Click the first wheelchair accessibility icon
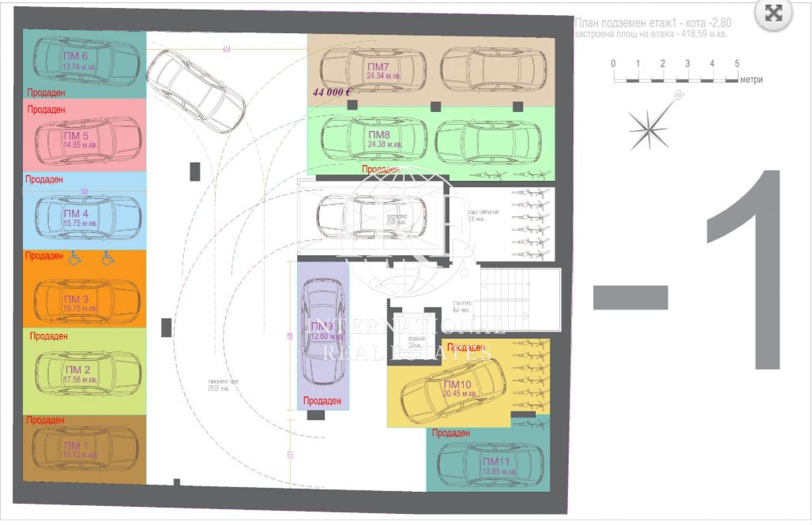The image size is (812, 525). [x=75, y=257]
